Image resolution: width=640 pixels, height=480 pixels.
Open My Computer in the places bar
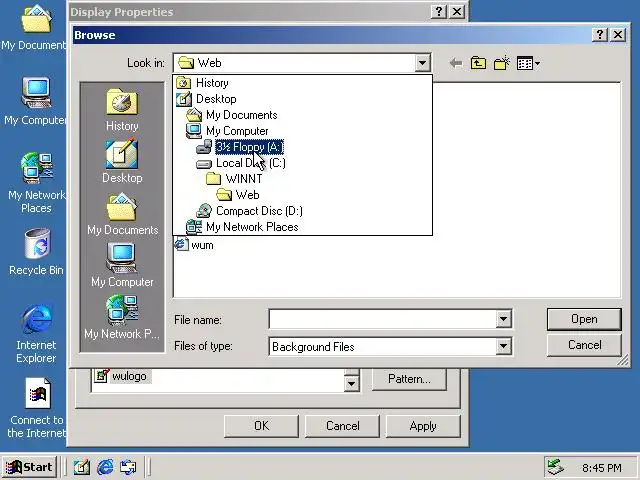122,265
